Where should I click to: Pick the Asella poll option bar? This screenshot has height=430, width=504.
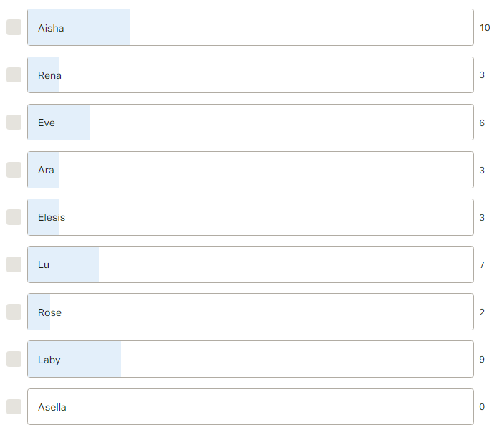(251, 407)
